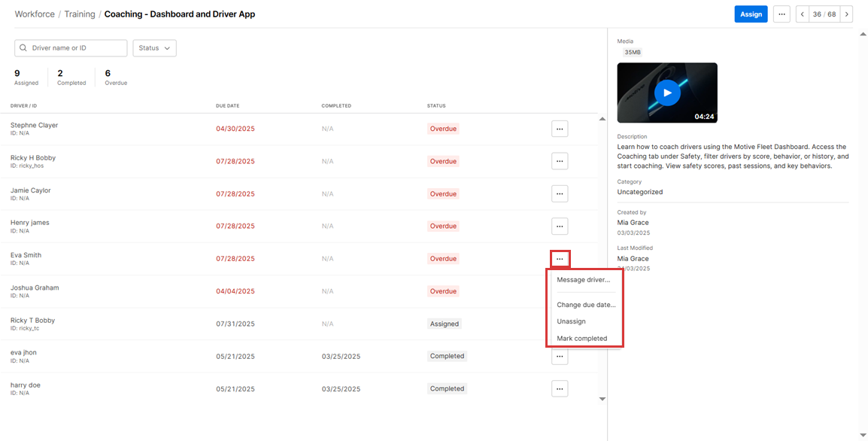Open actions menu for Ricky H Bobby

click(x=559, y=161)
